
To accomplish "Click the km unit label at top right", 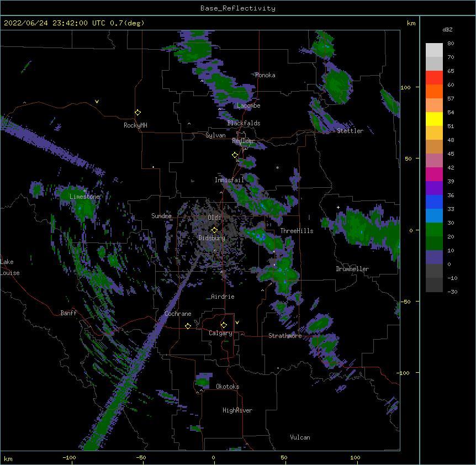I will 411,23.
